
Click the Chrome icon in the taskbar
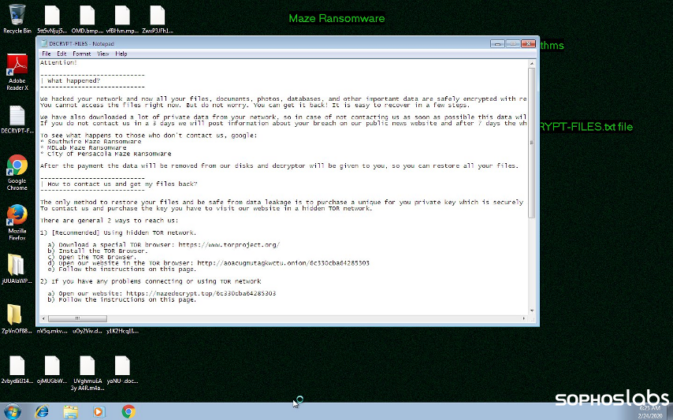(x=128, y=411)
